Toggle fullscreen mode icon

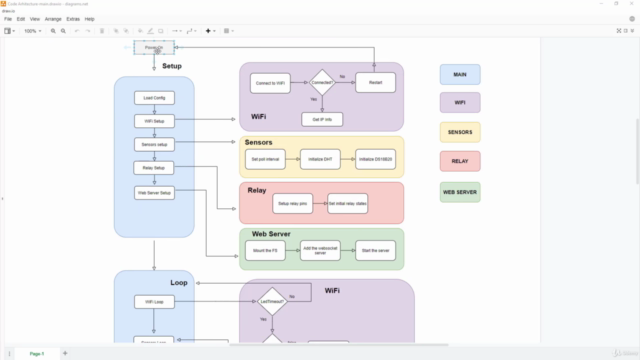pyautogui.click(x=619, y=31)
